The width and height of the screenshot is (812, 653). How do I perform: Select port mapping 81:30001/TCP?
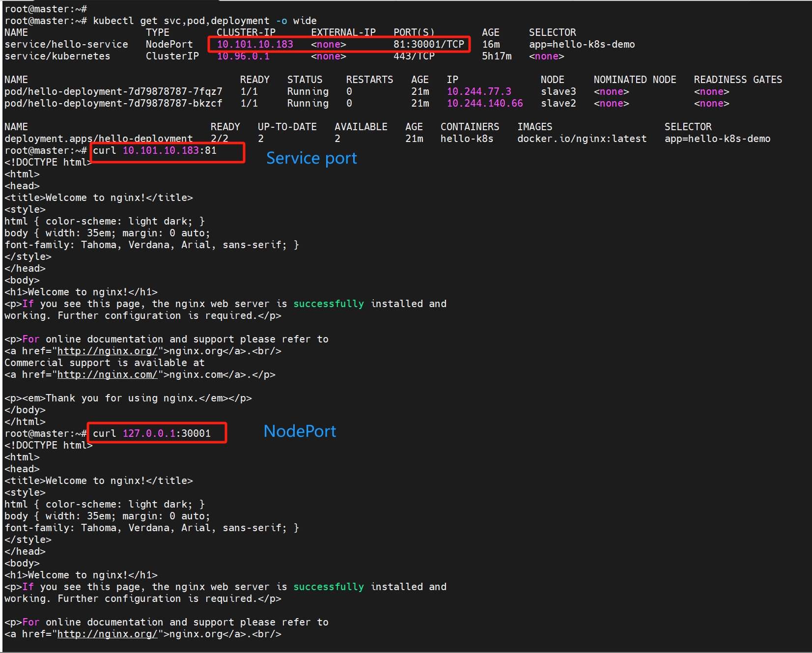[x=429, y=44]
